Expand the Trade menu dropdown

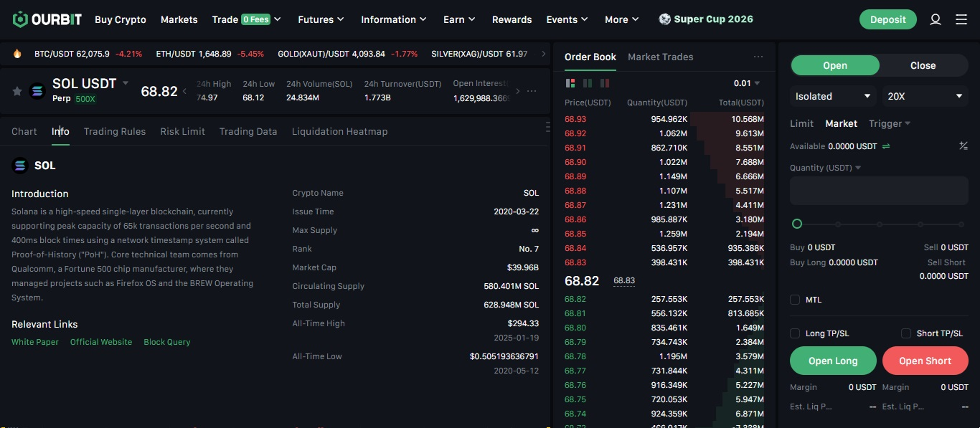pos(246,19)
